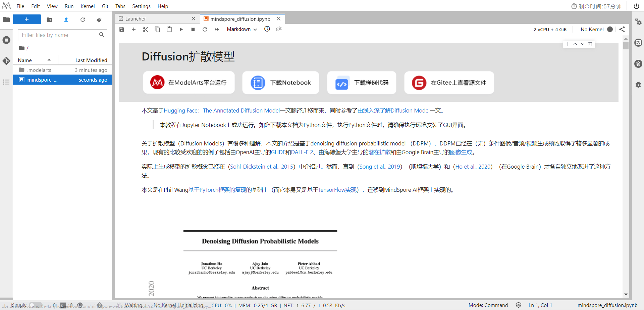
Task: Delete cell with the trash icon
Action: pyautogui.click(x=590, y=44)
